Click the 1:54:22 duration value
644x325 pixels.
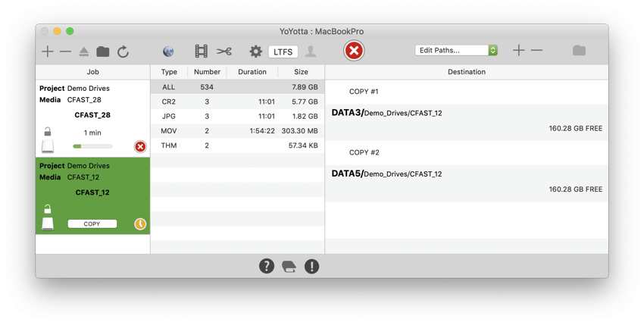(x=262, y=130)
